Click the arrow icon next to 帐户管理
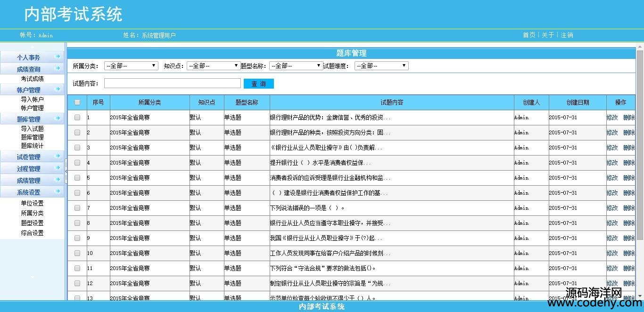This screenshot has height=312, width=644. (x=58, y=89)
